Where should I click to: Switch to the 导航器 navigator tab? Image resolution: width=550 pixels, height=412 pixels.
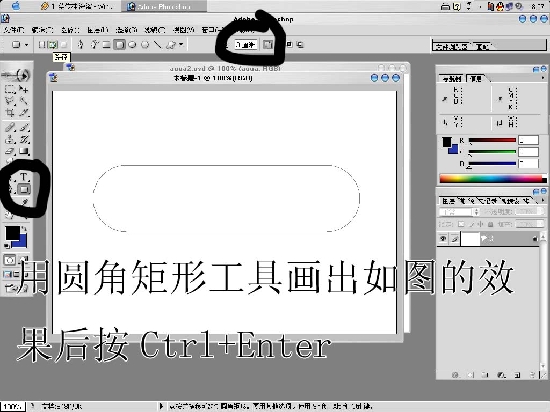click(452, 79)
